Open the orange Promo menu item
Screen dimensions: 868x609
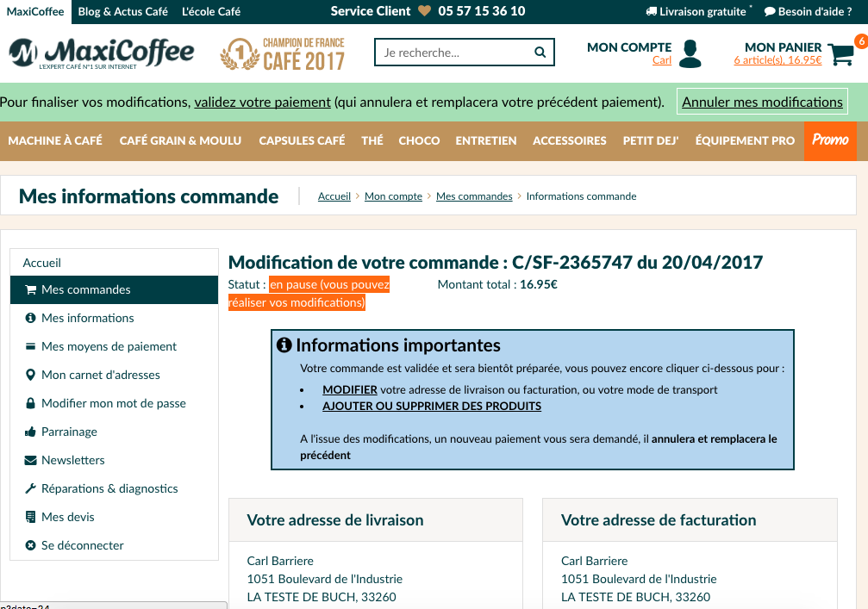pos(830,140)
